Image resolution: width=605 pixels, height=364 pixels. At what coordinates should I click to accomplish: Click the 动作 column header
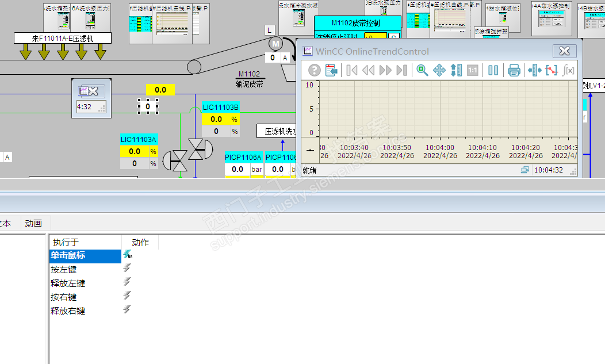pos(140,243)
